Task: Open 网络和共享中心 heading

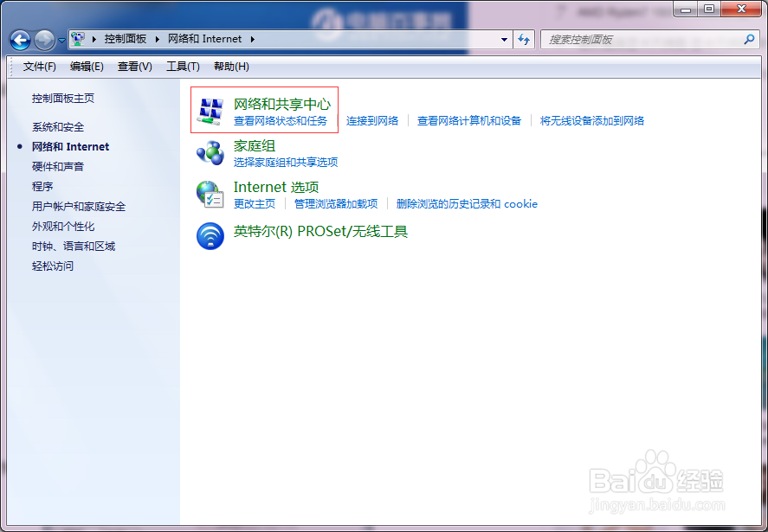Action: click(282, 105)
